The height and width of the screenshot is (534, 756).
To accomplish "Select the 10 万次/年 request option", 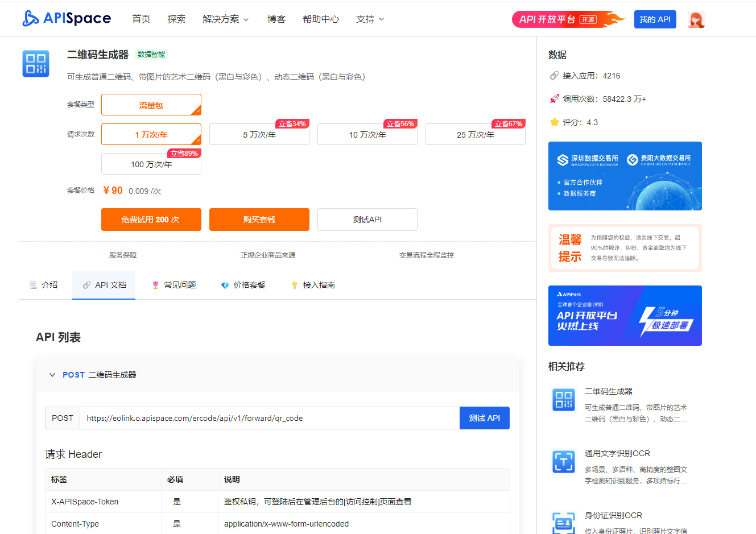I will (x=367, y=134).
